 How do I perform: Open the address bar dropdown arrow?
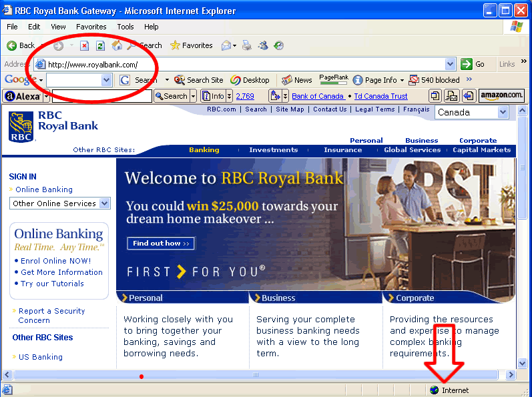[x=450, y=64]
